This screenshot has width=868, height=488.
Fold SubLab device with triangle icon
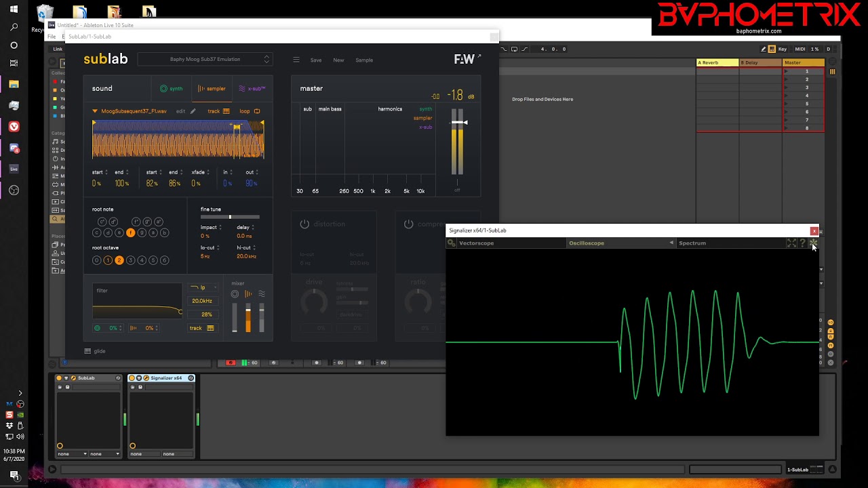tap(66, 378)
